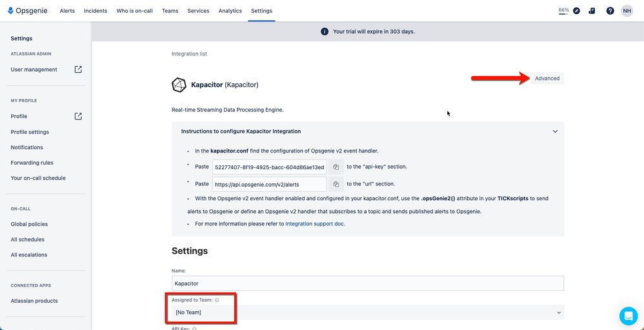
Task: Open the NH user avatar menu
Action: point(627,11)
